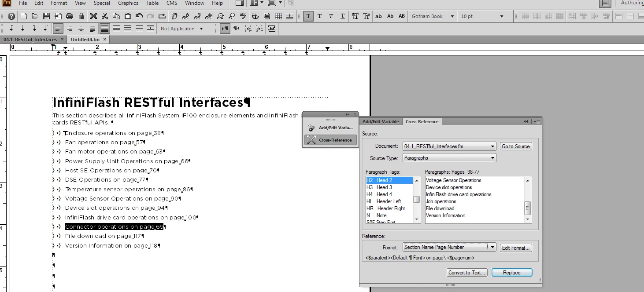Image resolution: width=644 pixels, height=292 pixels.
Task: Open the Document dropdown in Cross-Reference
Action: [449, 146]
